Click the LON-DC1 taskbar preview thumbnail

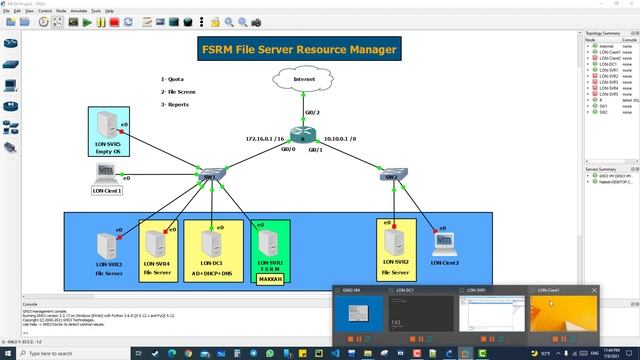tap(421, 313)
